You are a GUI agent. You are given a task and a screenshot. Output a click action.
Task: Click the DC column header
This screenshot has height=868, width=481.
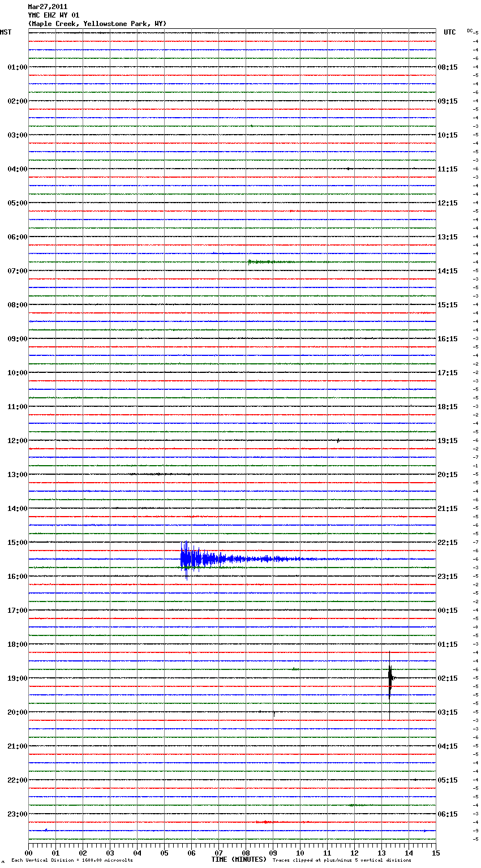click(470, 31)
